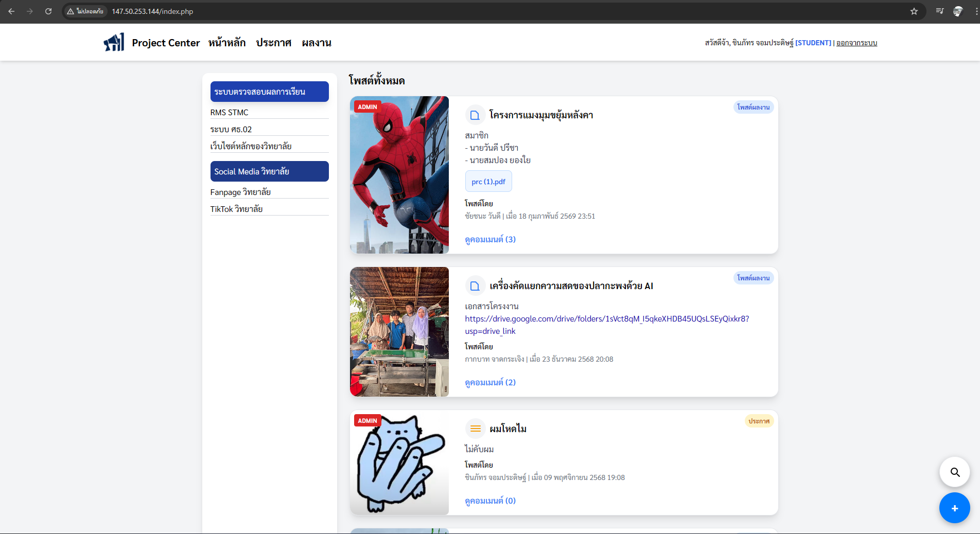This screenshot has height=534, width=980.
Task: Click the ออกจากระบบ logout link
Action: 856,43
